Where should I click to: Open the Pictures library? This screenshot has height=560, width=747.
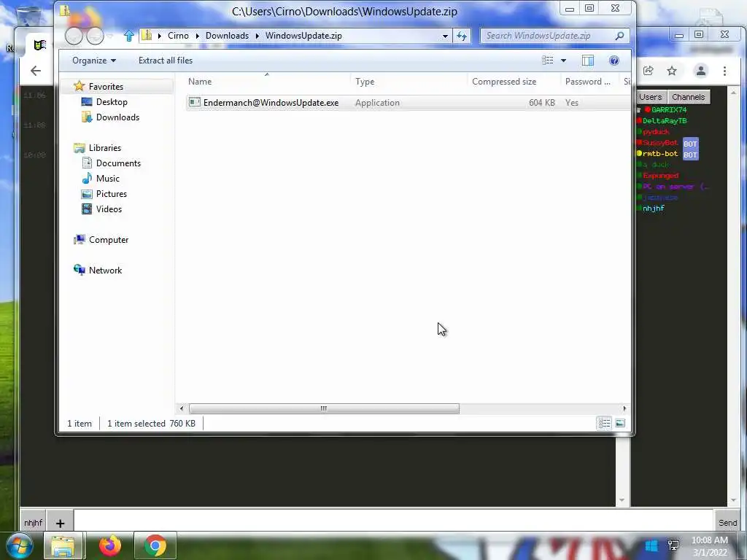pyautogui.click(x=112, y=194)
